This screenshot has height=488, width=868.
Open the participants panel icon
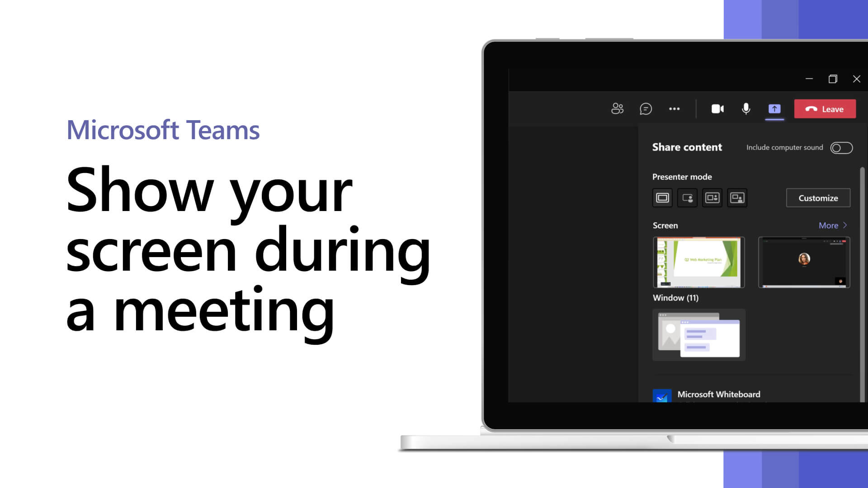617,108
